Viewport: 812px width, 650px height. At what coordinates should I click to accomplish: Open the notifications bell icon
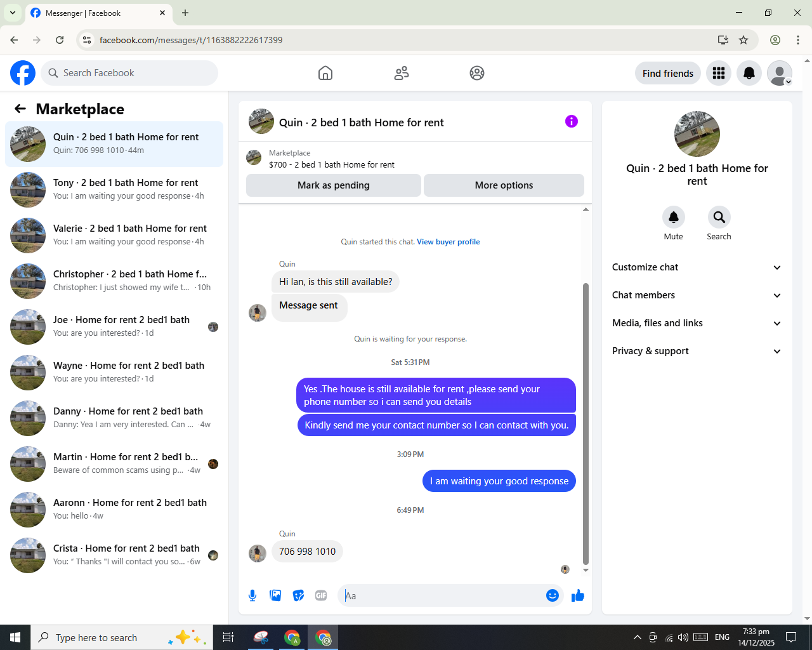point(749,73)
